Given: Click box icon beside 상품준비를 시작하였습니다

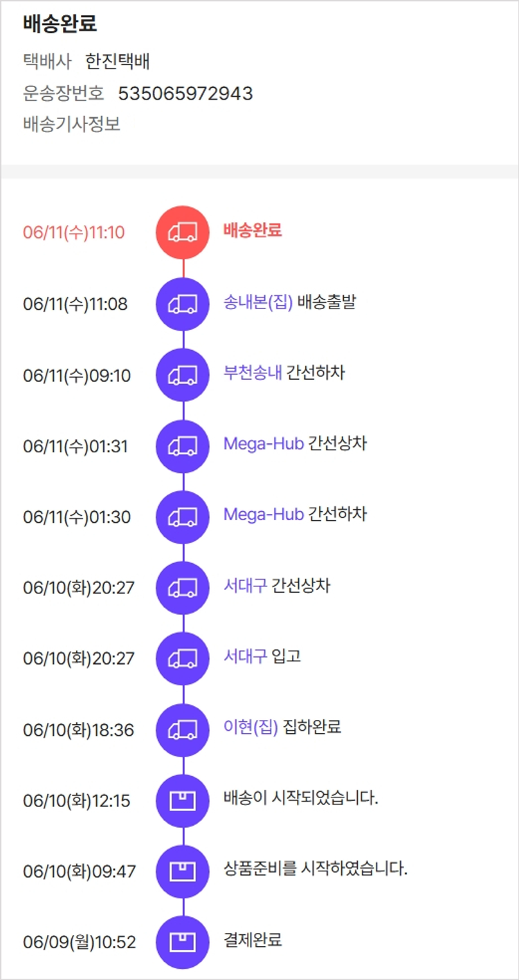Looking at the screenshot, I should [183, 871].
